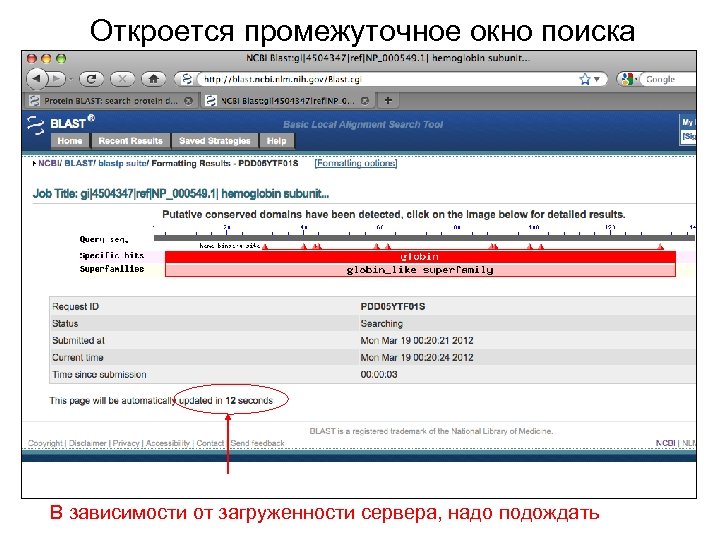
Task: Go to the Home page icon
Action: click(x=153, y=79)
